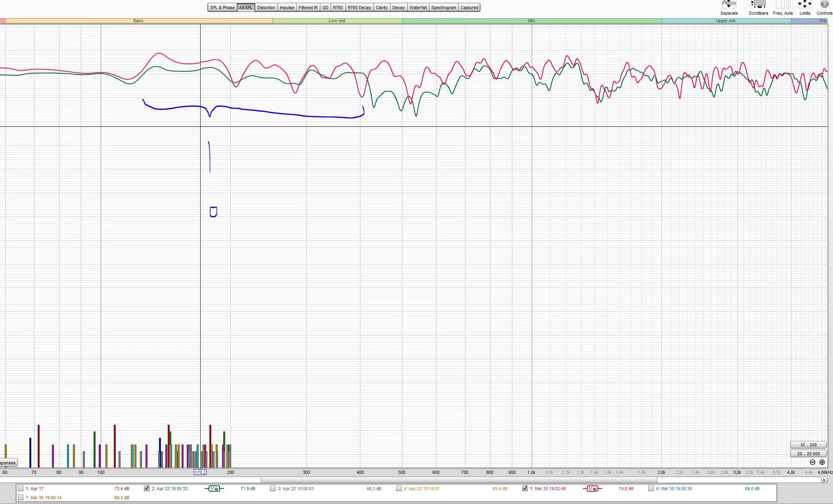Screen dimensions: 833x504
Task: Open the RT60 tab
Action: tap(338, 8)
